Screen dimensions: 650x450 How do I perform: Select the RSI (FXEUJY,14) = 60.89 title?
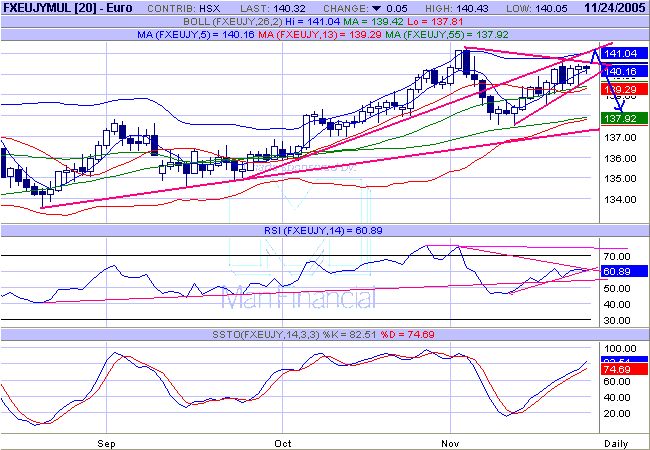[x=323, y=230]
